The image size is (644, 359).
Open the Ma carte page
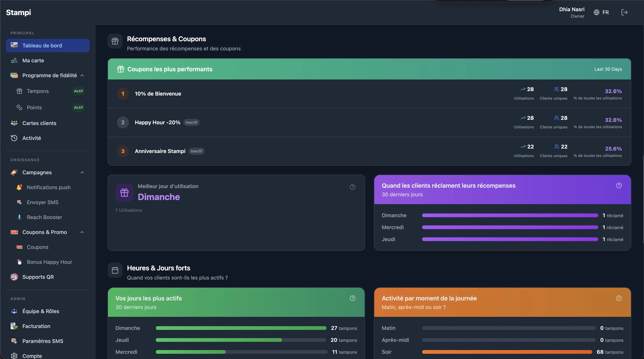click(x=33, y=60)
